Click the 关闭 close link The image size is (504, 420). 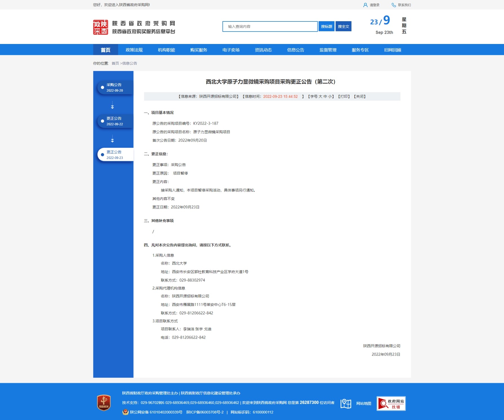coord(360,96)
